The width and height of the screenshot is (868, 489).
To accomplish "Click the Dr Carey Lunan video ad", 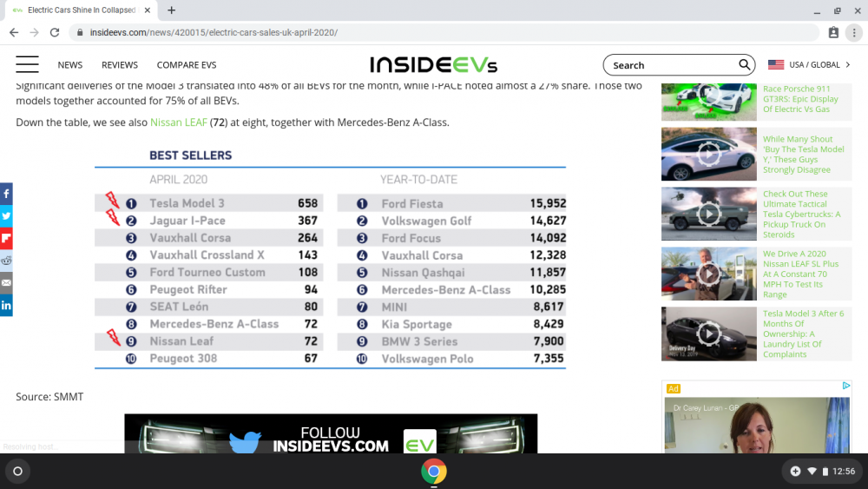I will pos(757,425).
